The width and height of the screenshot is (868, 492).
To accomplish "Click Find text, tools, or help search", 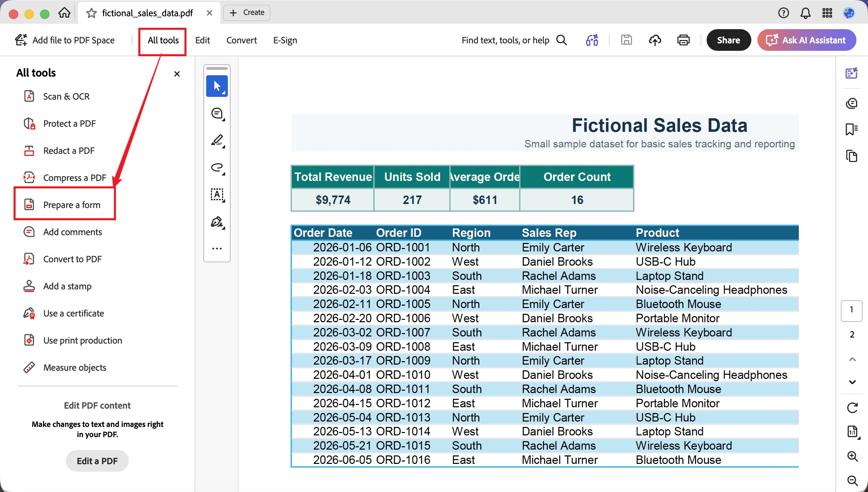I will click(x=514, y=40).
